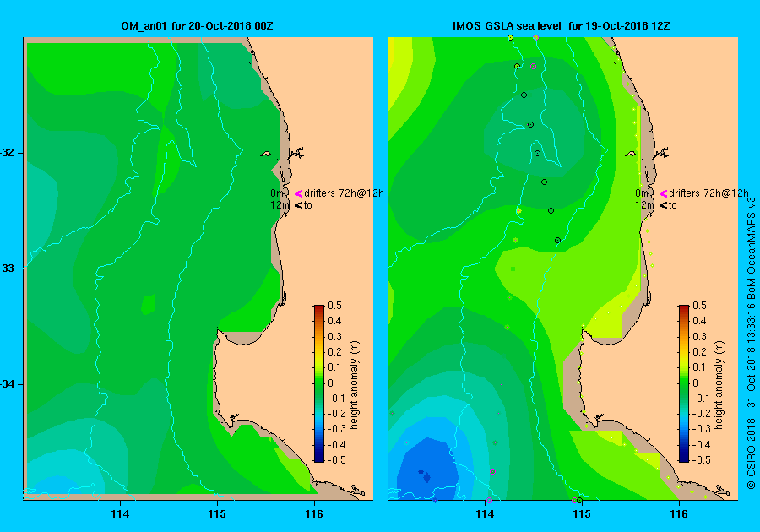Screen dimensions: 760x532
Task: Click the Rottnest Island shape in GSLA map
Action: click(x=630, y=154)
